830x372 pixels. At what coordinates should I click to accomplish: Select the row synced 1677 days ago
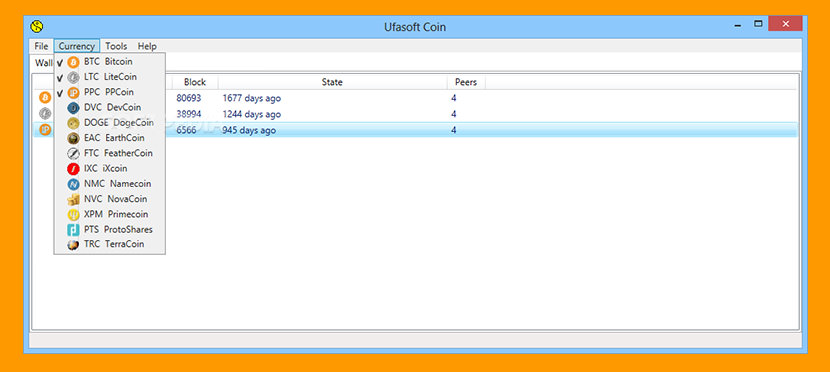(x=415, y=98)
